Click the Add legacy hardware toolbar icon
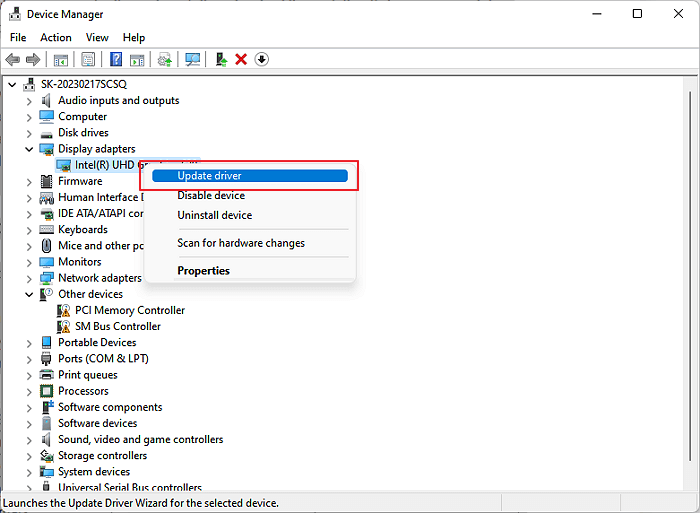This screenshot has width=700, height=513. point(221,59)
